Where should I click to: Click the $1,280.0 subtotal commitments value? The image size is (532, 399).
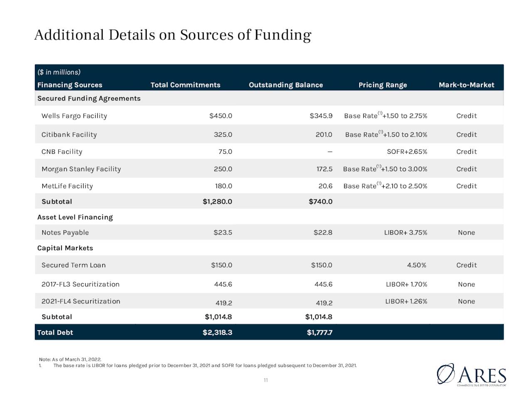[217, 202]
